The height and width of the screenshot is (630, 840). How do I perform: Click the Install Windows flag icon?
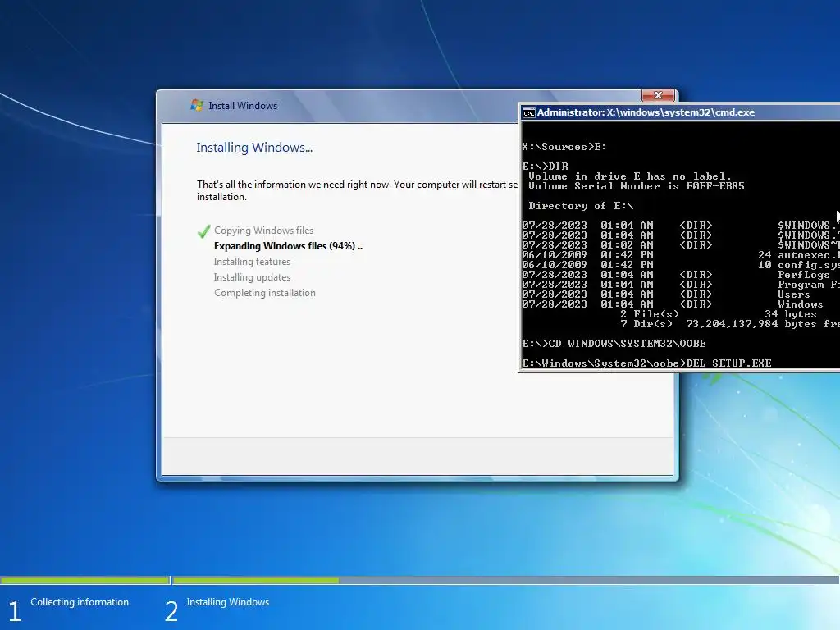pyautogui.click(x=197, y=105)
